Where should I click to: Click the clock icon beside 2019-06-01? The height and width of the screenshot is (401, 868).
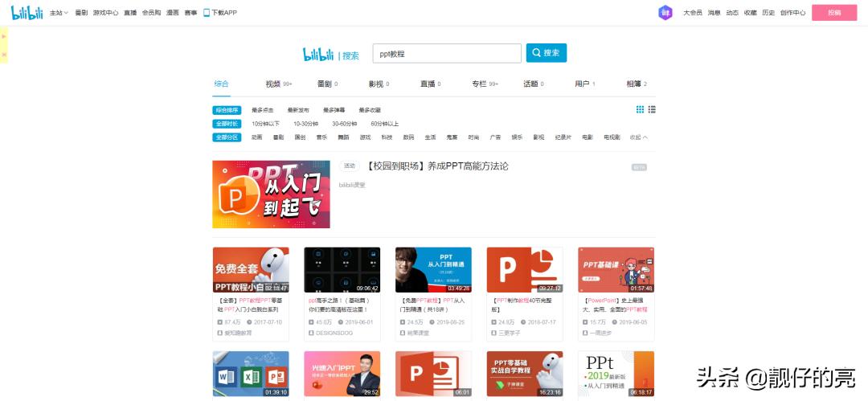click(x=341, y=321)
